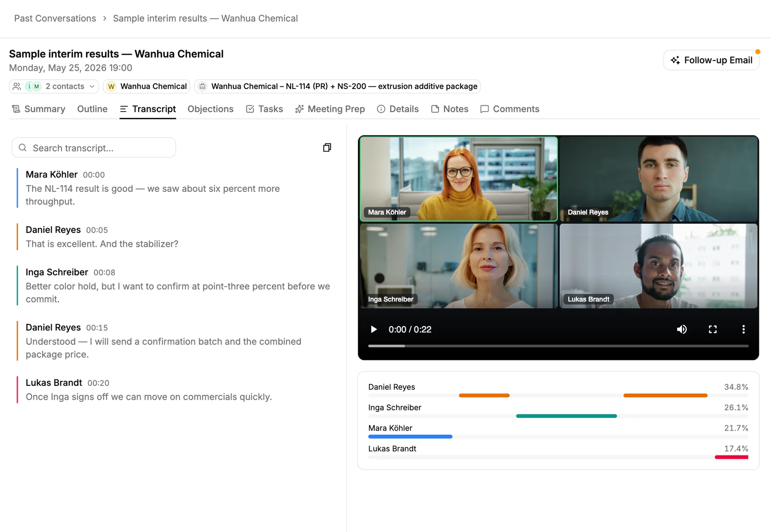Go back to Past Conversations
This screenshot has width=770, height=532.
(x=55, y=18)
